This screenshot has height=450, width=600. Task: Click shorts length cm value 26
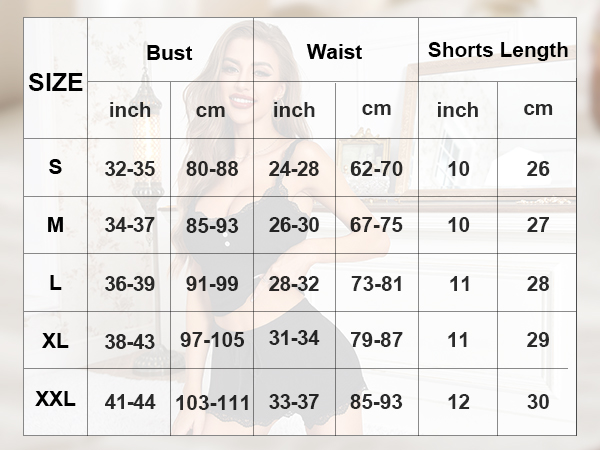[x=538, y=169]
